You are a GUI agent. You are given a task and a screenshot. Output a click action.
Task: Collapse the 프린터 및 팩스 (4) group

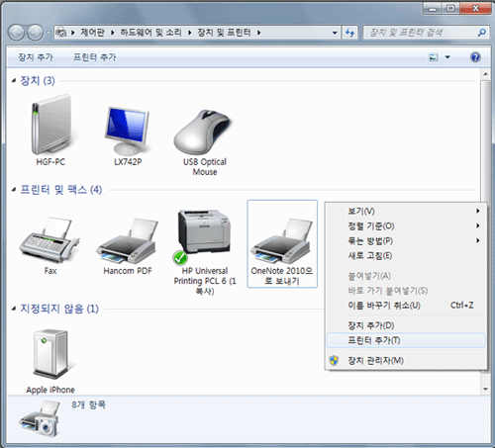pos(14,190)
